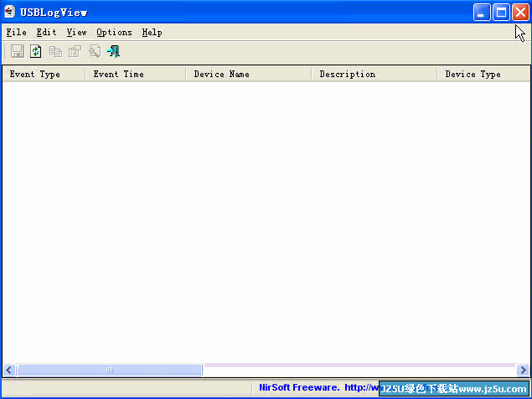Image resolution: width=532 pixels, height=399 pixels.
Task: Maximize the USBLogView window
Action: point(501,13)
